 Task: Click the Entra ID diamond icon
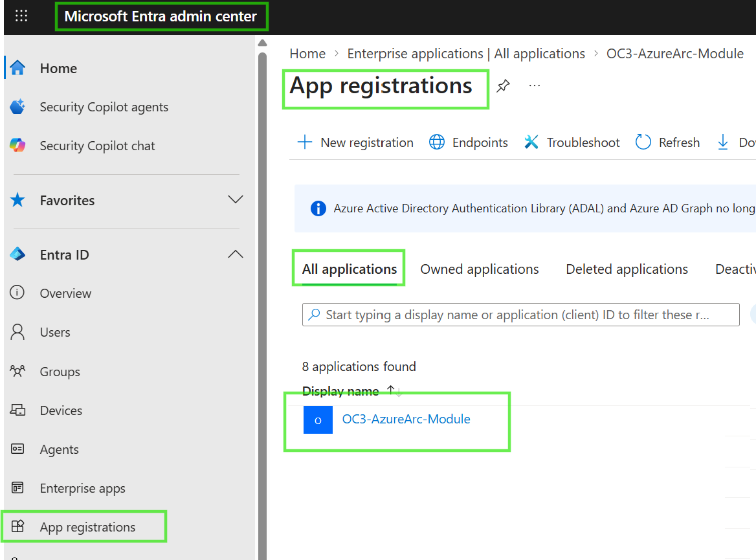tap(18, 254)
